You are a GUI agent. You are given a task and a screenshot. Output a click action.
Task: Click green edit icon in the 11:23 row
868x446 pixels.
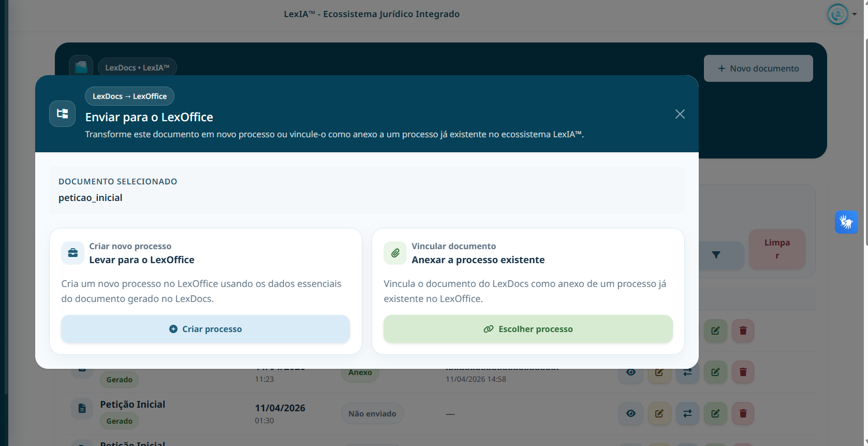(x=715, y=372)
